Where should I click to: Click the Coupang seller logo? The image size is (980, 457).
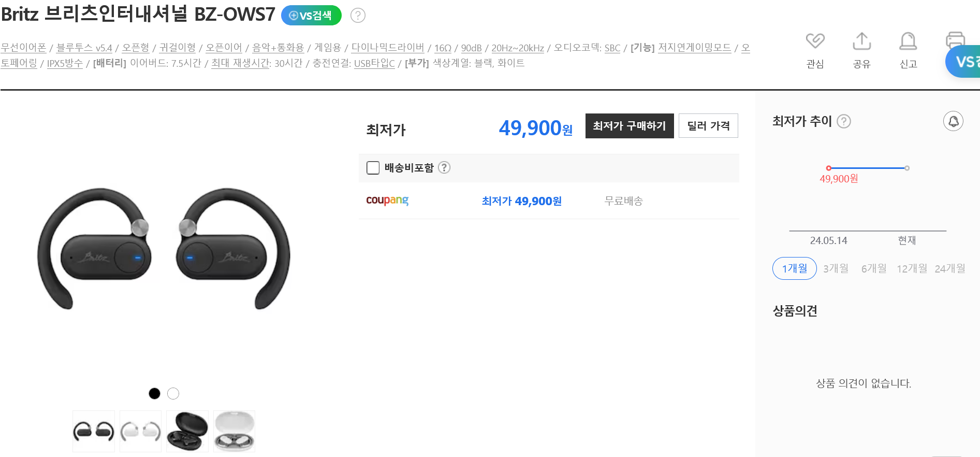point(387,201)
